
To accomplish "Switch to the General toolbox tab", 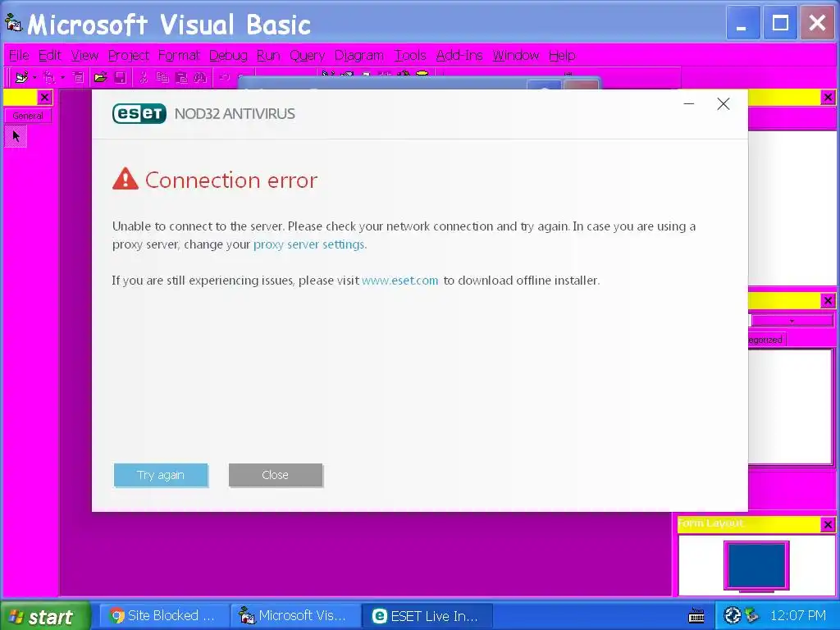I will [28, 116].
